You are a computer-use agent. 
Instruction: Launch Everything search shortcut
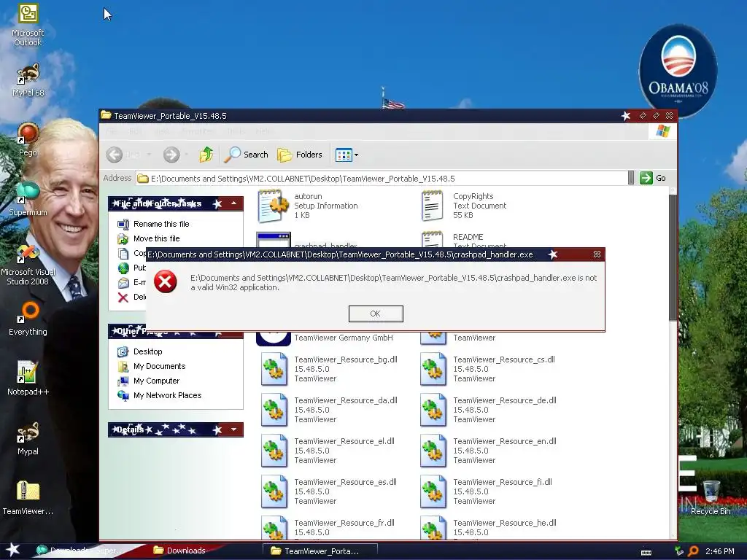(x=28, y=319)
